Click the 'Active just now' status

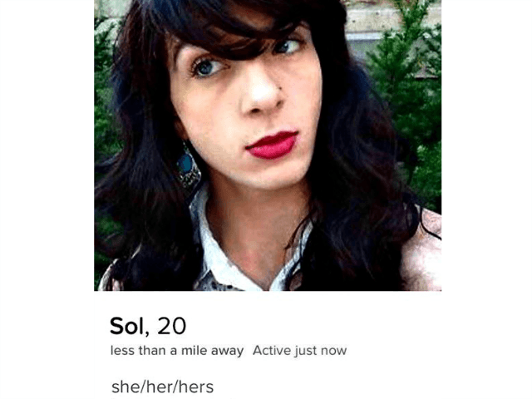[x=299, y=351]
